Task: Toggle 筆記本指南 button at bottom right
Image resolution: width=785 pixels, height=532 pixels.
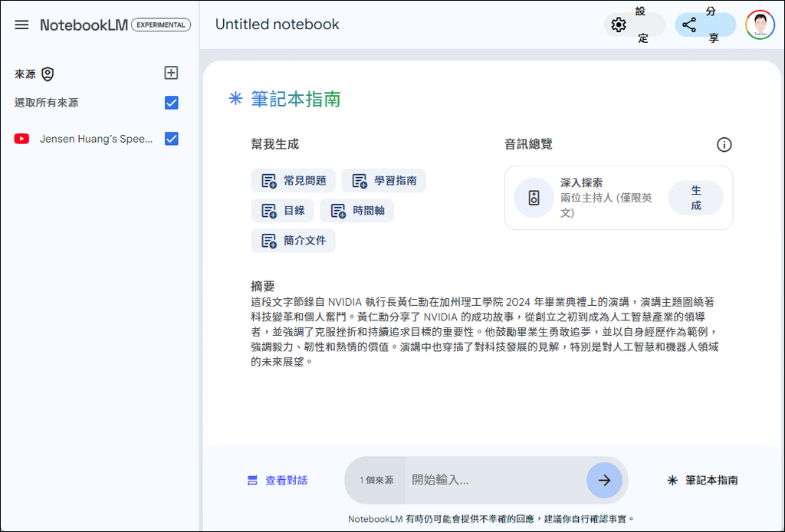Action: pos(702,481)
